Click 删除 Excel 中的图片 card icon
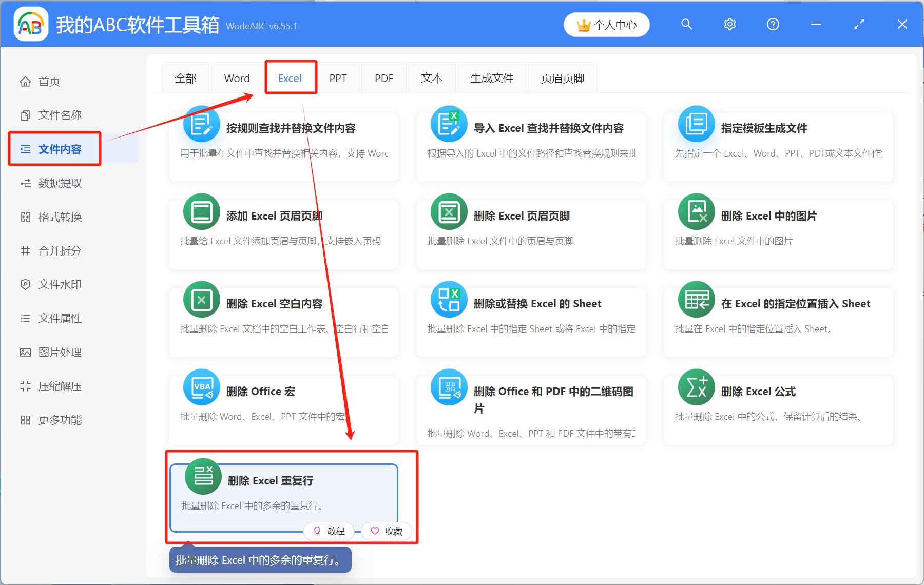This screenshot has width=924, height=585. 697,212
